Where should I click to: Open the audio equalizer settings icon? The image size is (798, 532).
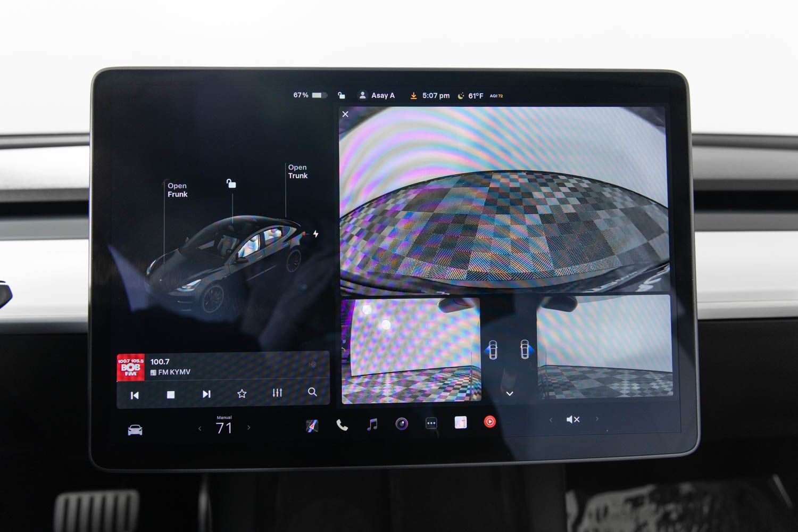277,393
